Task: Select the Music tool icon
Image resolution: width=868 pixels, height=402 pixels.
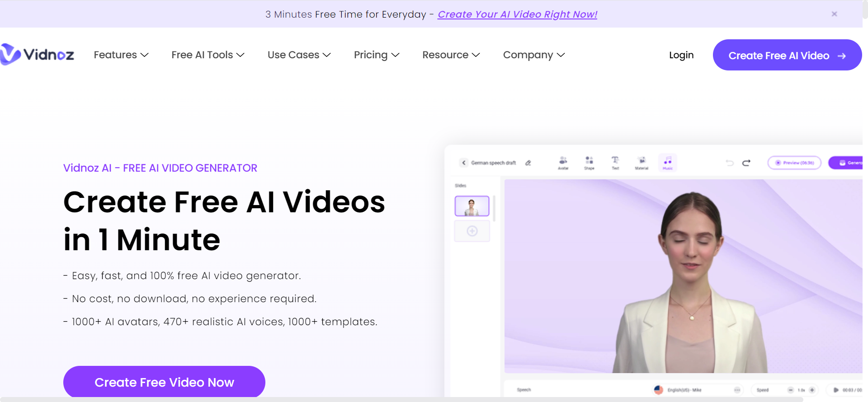Action: (668, 163)
